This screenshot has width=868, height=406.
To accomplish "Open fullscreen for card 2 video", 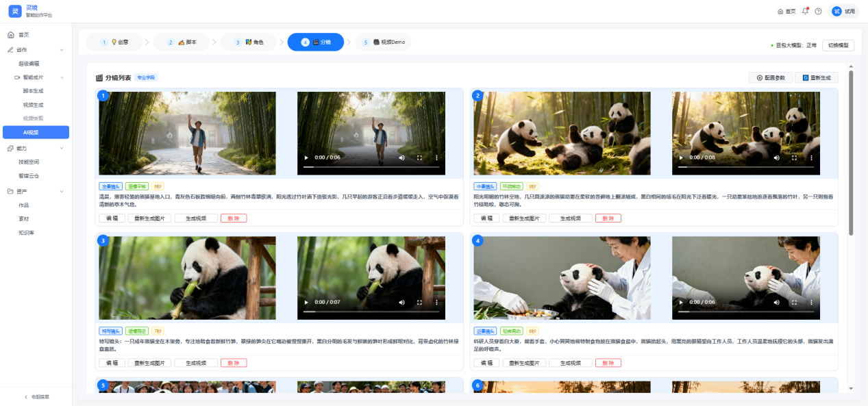I will pos(795,157).
